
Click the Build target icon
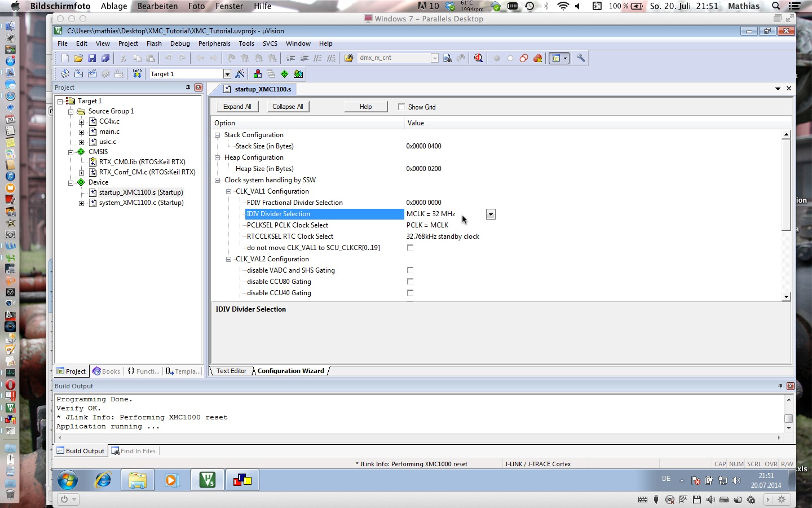click(x=78, y=74)
